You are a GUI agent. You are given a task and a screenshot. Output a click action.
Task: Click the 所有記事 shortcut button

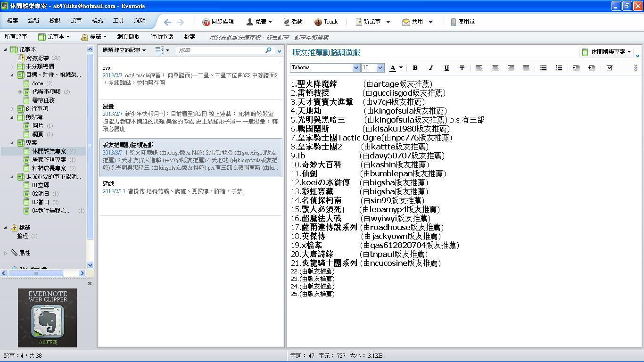tap(16, 37)
